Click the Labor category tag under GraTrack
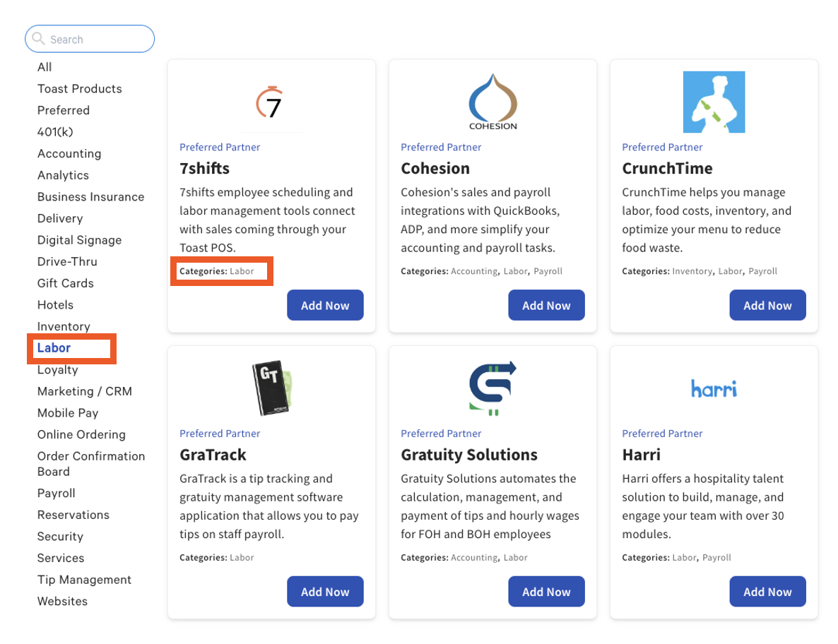 [x=242, y=557]
